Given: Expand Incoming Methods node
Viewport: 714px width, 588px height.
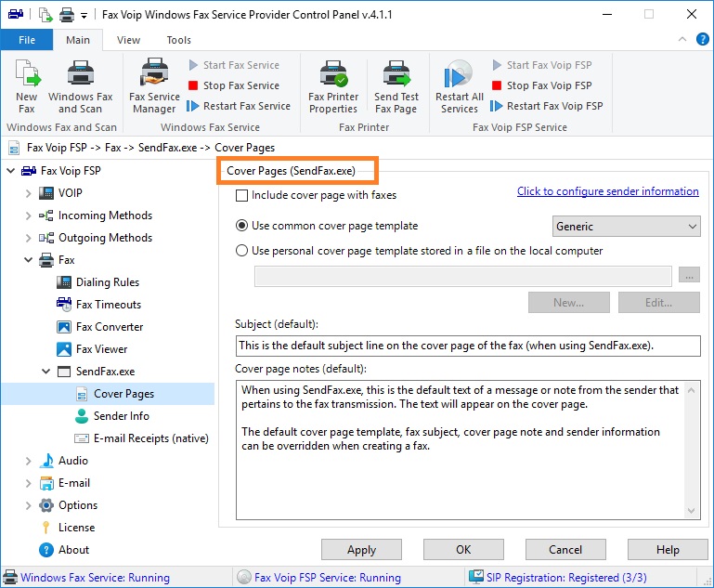Looking at the screenshot, I should click(x=28, y=216).
